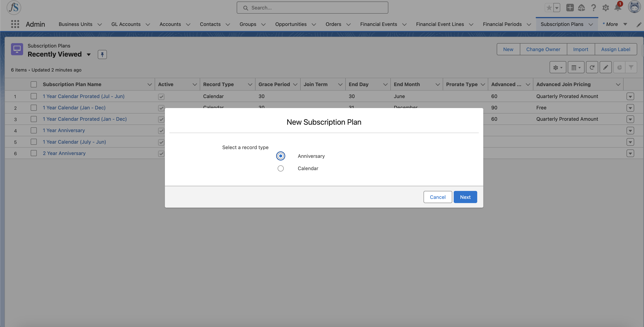The height and width of the screenshot is (327, 644).
Task: Check the row for 1 Year Calendar (Jan - Dec)
Action: pyautogui.click(x=34, y=108)
